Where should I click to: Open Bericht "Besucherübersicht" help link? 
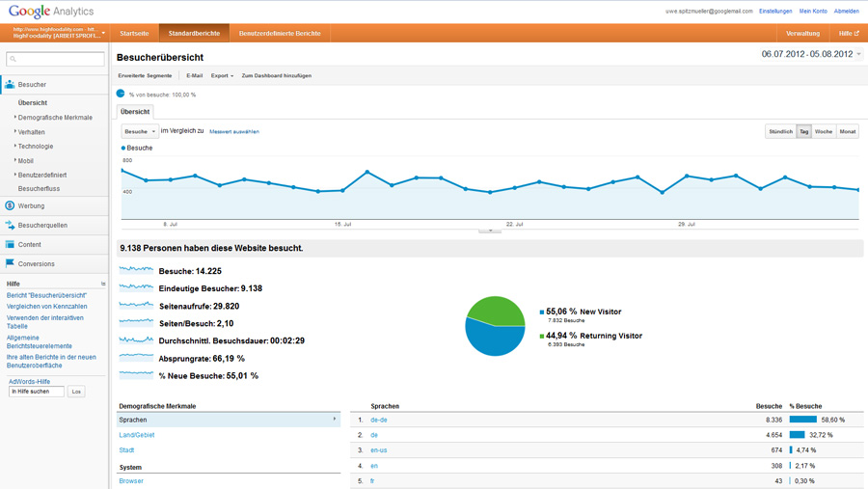(46, 295)
